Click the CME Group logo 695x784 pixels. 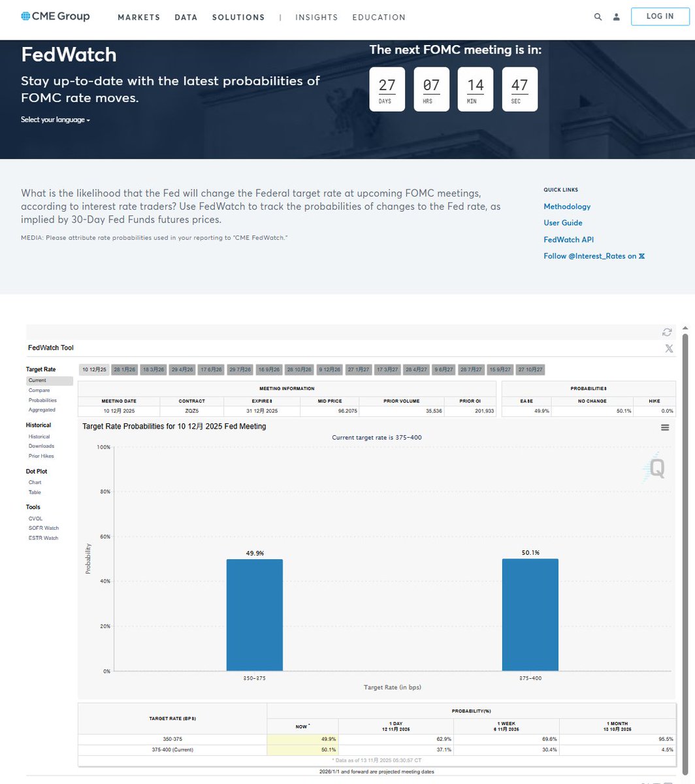coord(56,16)
